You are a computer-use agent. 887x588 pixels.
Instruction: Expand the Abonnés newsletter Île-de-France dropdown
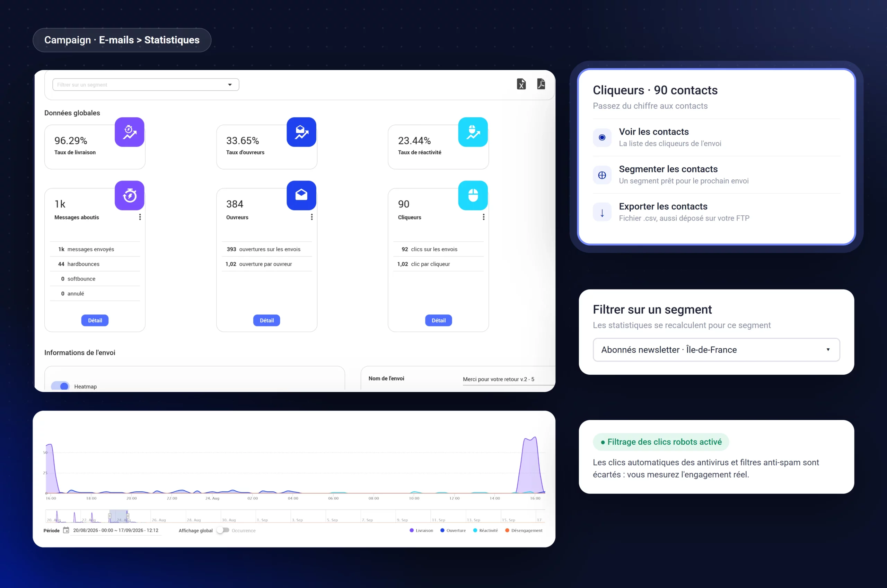point(716,350)
